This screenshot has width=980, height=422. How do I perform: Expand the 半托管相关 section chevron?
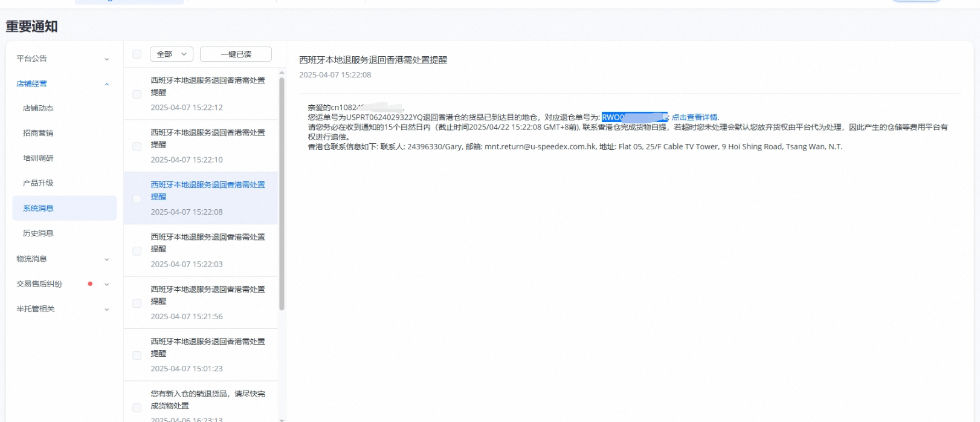[107, 310]
